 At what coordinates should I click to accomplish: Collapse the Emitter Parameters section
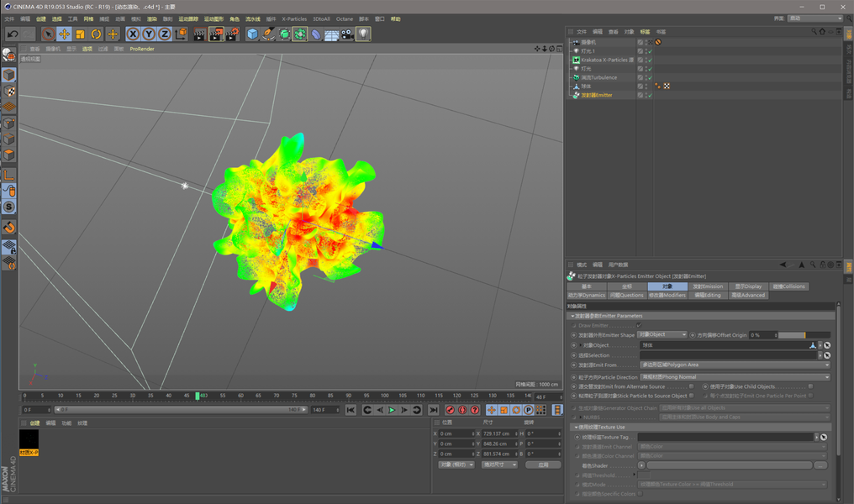572,316
